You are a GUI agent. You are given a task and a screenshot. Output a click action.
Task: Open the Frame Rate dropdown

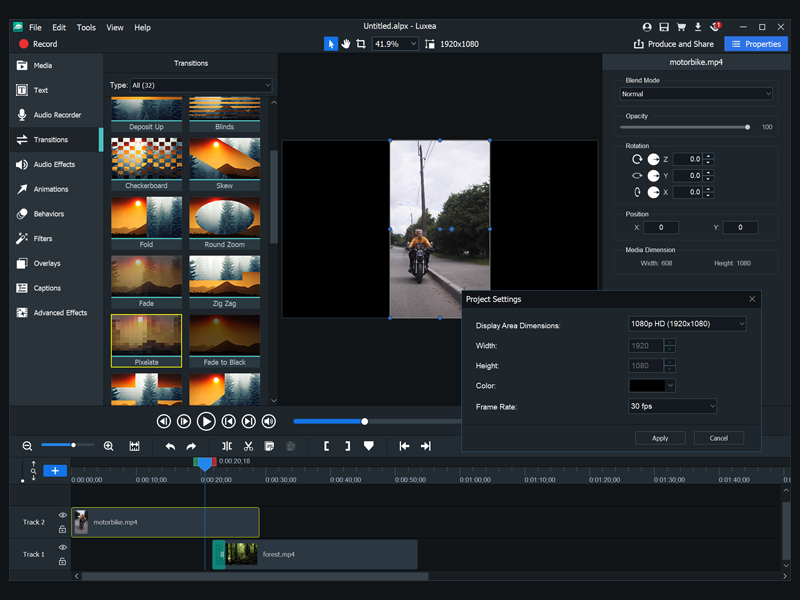pos(672,406)
